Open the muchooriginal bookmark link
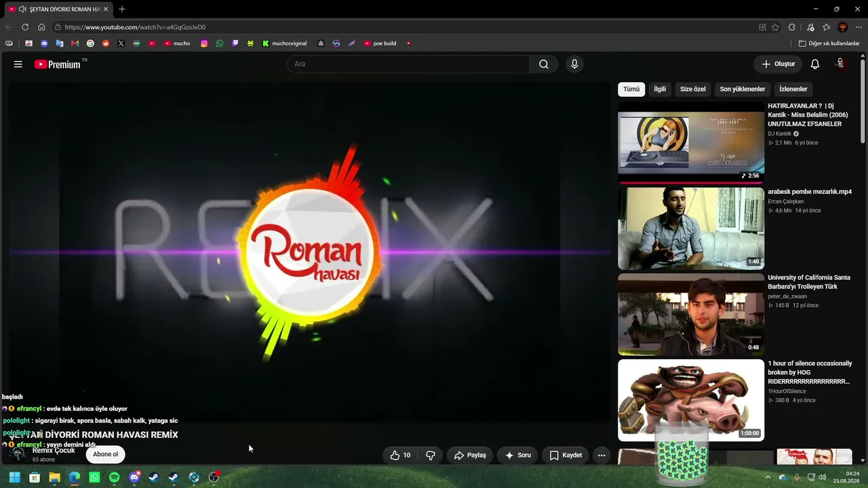868x488 pixels. pos(285,43)
